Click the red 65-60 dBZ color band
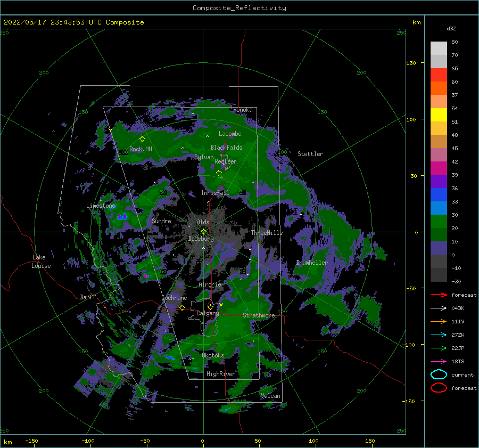479x448 pixels. [439, 75]
